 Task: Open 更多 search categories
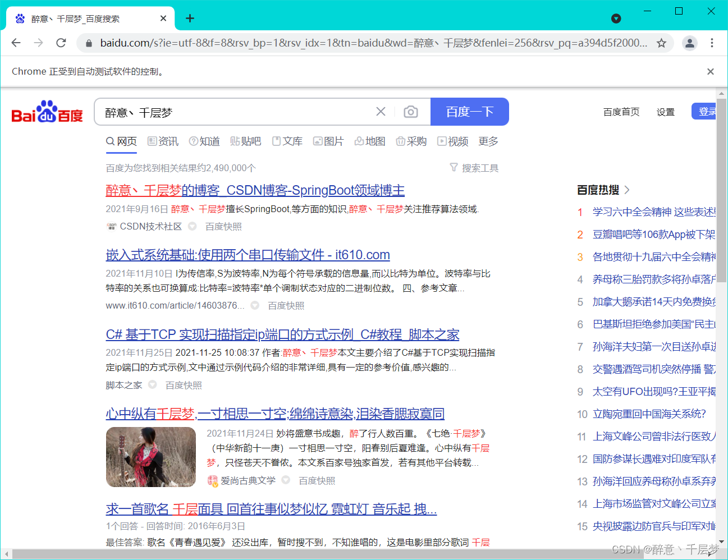click(488, 141)
